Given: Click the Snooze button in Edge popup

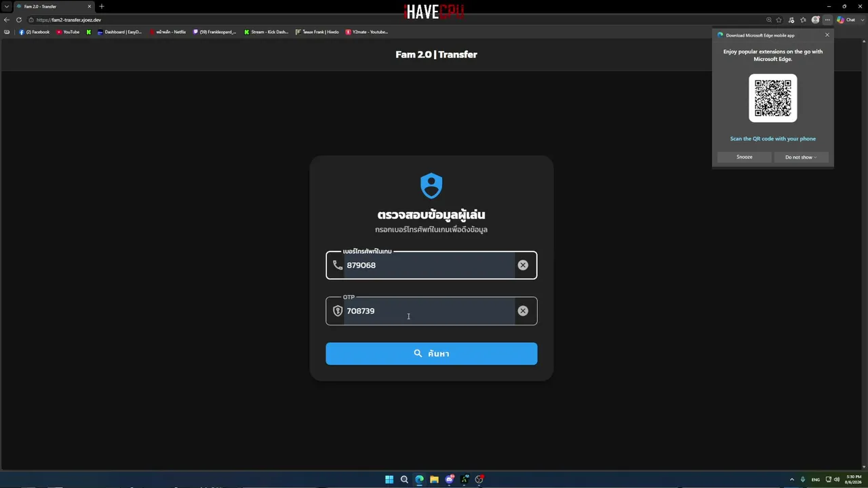Looking at the screenshot, I should (x=745, y=157).
